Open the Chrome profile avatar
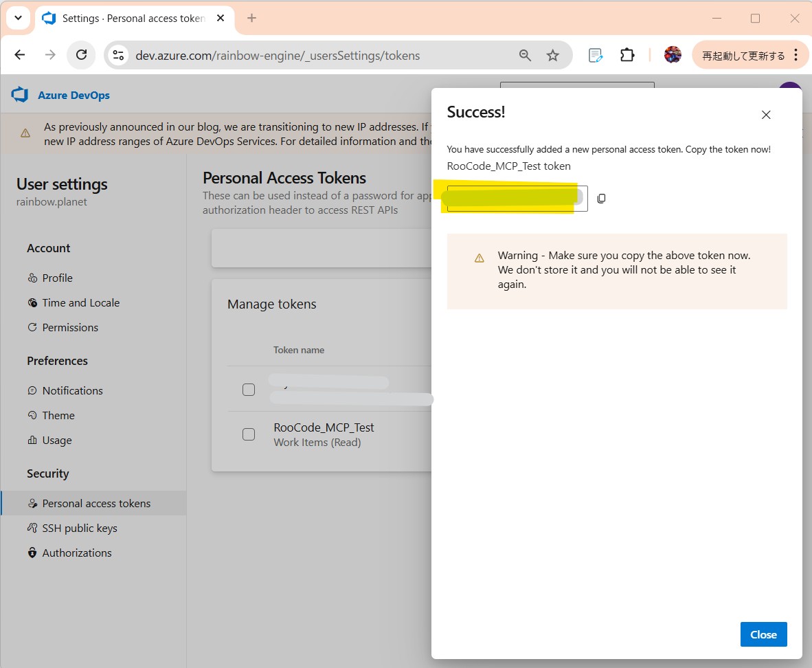 pyautogui.click(x=673, y=54)
